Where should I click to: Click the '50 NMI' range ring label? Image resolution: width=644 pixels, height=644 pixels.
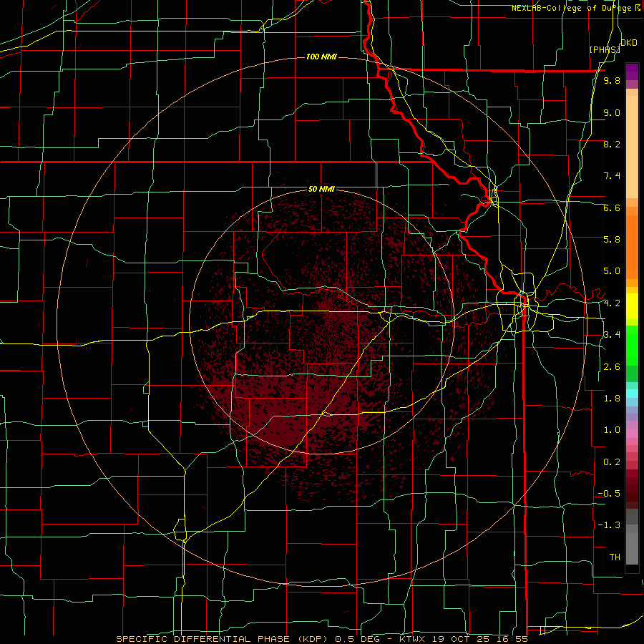click(321, 189)
